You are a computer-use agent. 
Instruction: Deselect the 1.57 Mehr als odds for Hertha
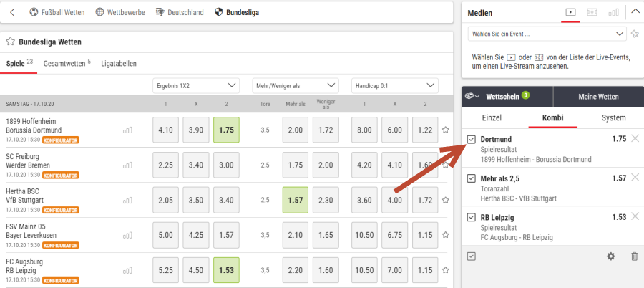(296, 200)
